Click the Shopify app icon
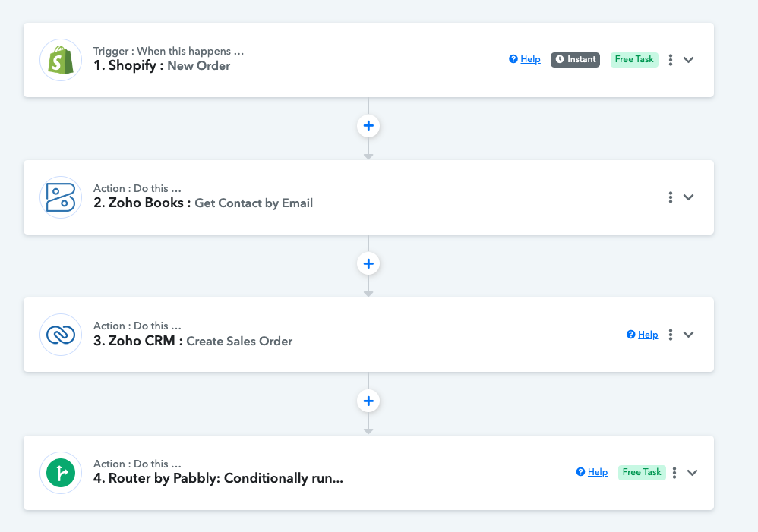Viewport: 758px width, 532px height. [x=61, y=60]
